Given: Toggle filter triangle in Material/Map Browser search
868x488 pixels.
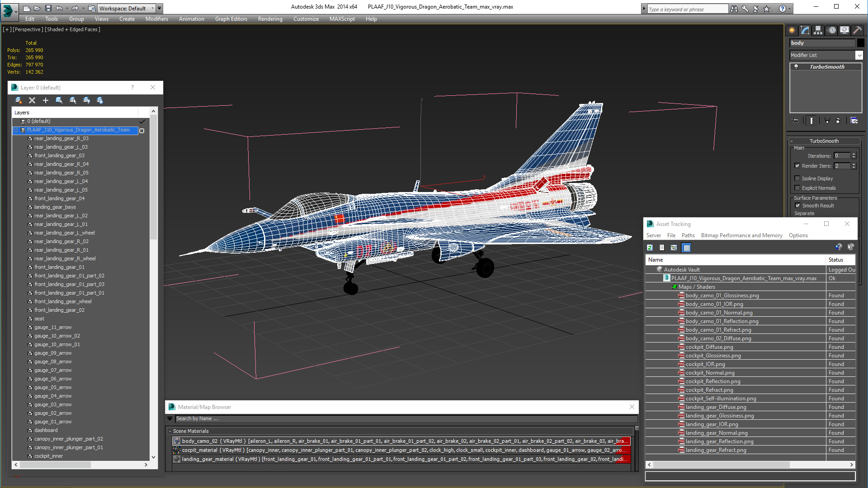Looking at the screenshot, I should coord(170,419).
